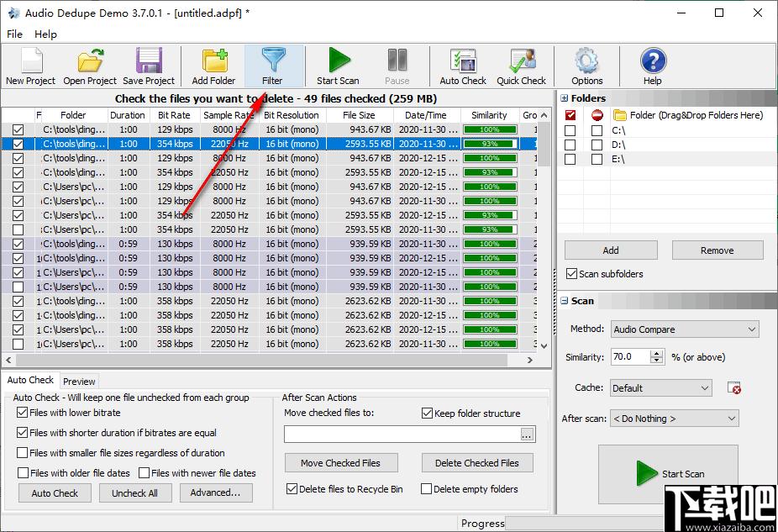Click the clear cache icon beside Cache
The width and height of the screenshot is (778, 532).
(733, 388)
